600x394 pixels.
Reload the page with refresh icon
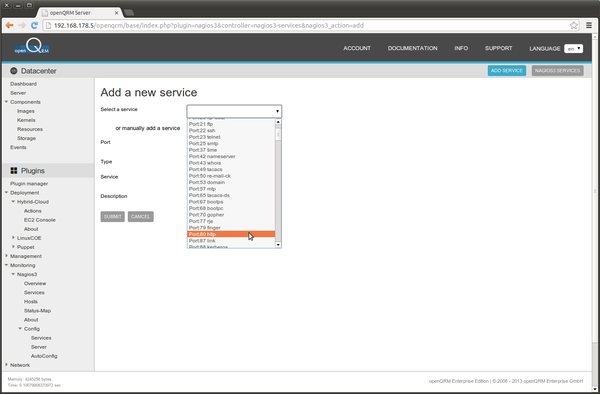[34, 25]
